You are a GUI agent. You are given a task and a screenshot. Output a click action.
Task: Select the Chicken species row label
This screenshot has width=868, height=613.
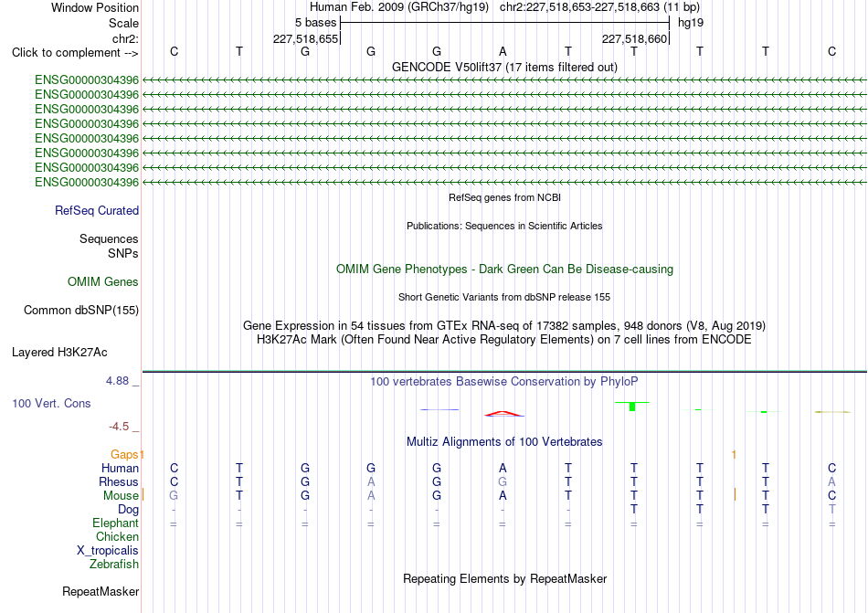pyautogui.click(x=117, y=537)
